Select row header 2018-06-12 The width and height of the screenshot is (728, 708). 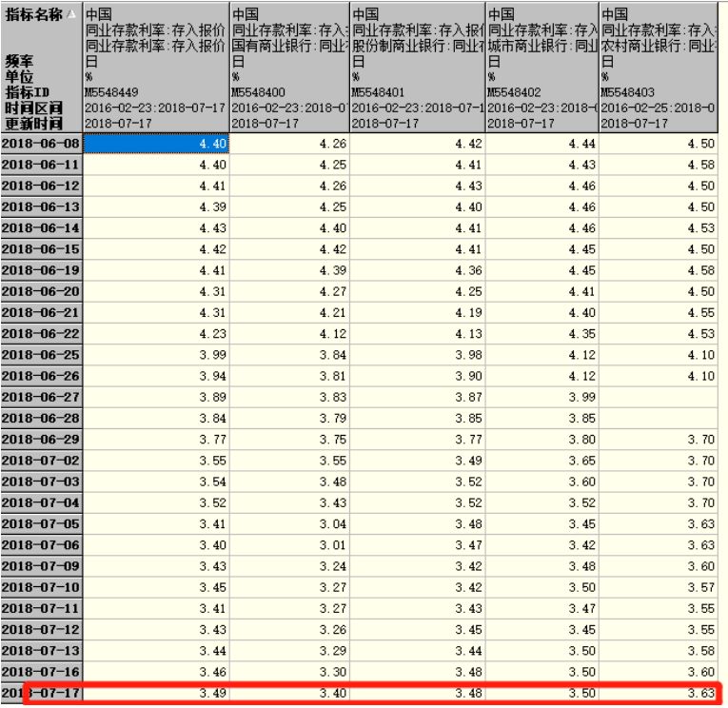pyautogui.click(x=41, y=186)
